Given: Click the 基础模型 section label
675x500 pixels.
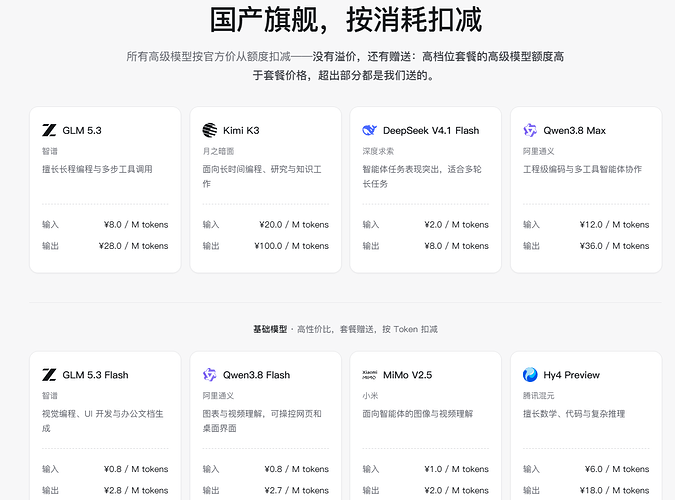Looking at the screenshot, I should [270, 329].
